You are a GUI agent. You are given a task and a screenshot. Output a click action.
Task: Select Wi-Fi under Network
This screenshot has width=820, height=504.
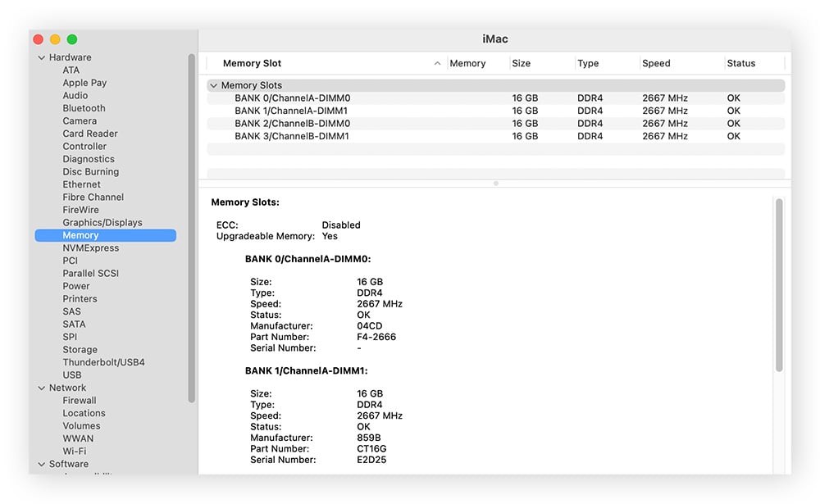point(75,452)
